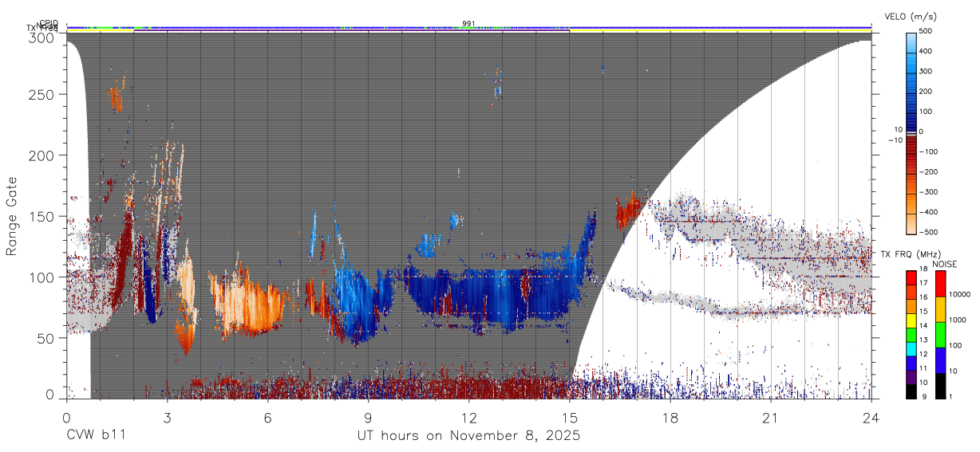
Task: Select green 100–1000 NOISE swatch
Action: click(940, 335)
